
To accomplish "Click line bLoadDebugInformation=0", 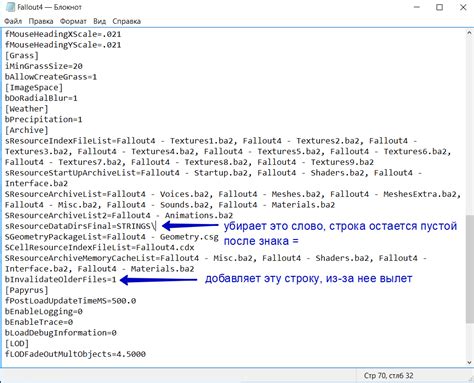I will [x=61, y=333].
